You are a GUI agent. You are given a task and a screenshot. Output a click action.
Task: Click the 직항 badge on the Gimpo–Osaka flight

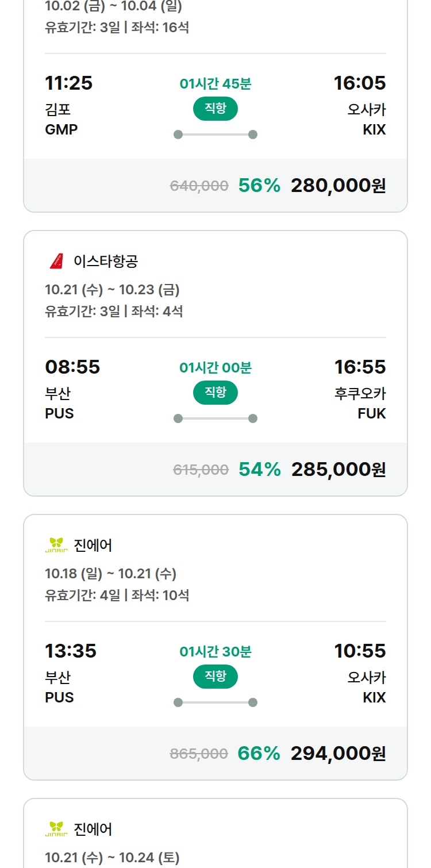[215, 109]
